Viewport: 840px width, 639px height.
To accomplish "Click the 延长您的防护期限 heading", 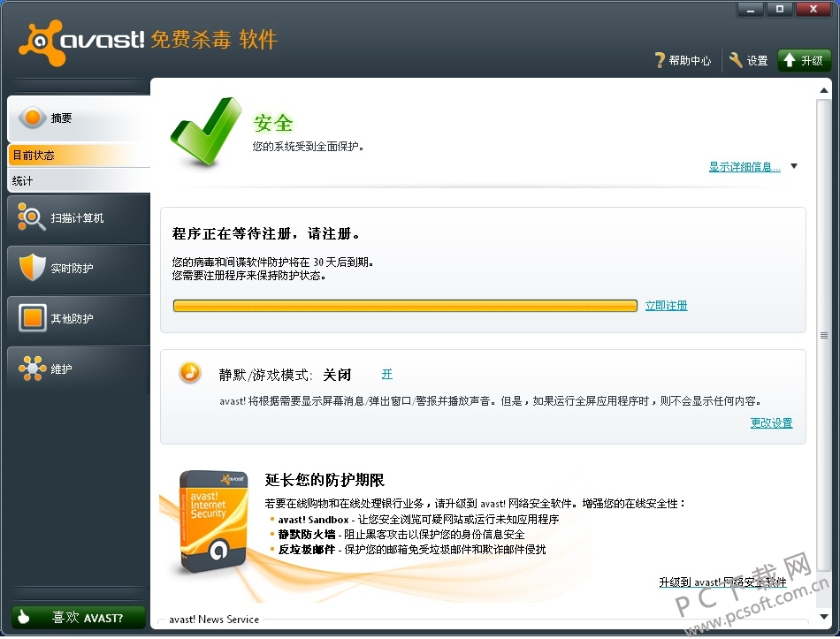I will [x=325, y=479].
